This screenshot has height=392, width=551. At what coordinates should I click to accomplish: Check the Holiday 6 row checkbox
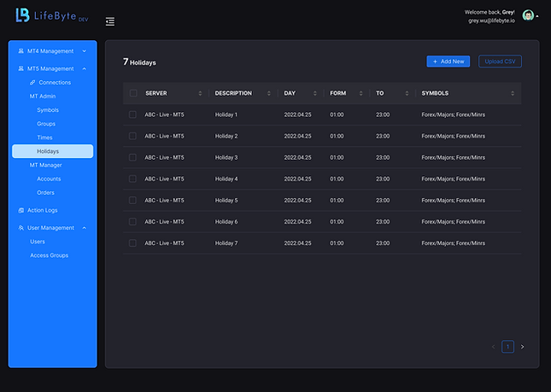132,222
